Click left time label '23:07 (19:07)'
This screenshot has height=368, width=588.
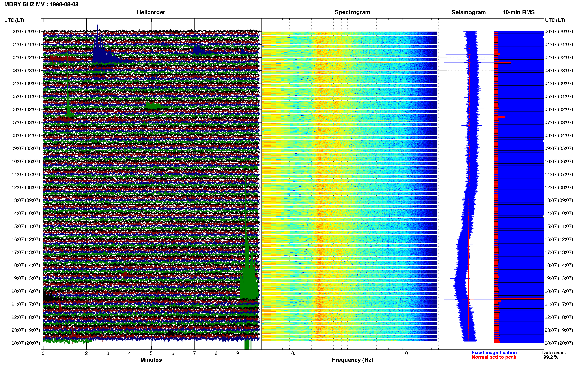[x=26, y=330]
